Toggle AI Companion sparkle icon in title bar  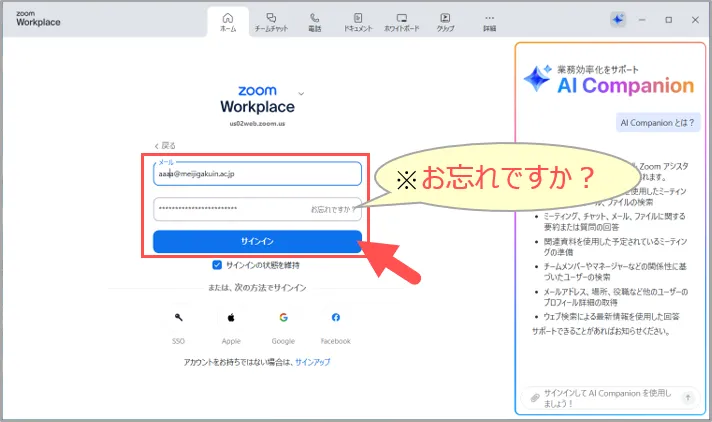pyautogui.click(x=618, y=20)
